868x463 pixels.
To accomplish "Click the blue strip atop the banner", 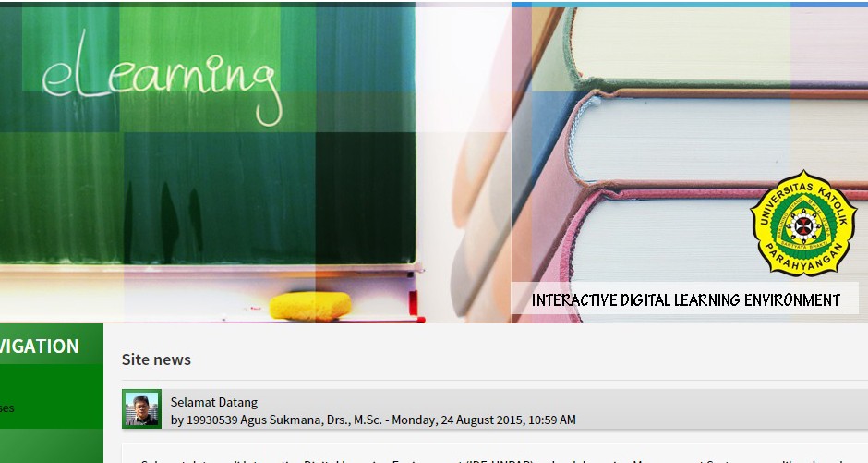I will (688, 4).
